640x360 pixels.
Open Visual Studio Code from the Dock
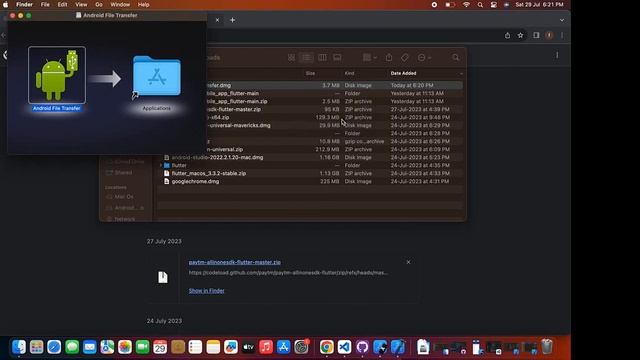point(344,347)
